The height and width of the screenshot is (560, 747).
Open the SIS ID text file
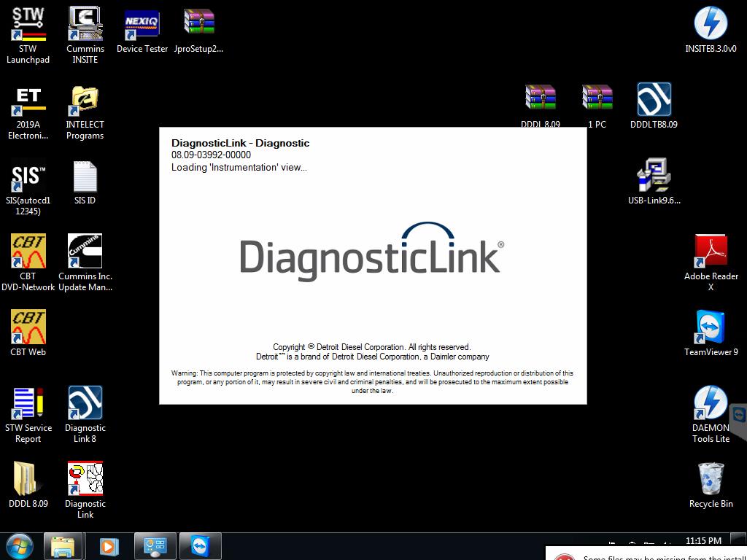[85, 183]
